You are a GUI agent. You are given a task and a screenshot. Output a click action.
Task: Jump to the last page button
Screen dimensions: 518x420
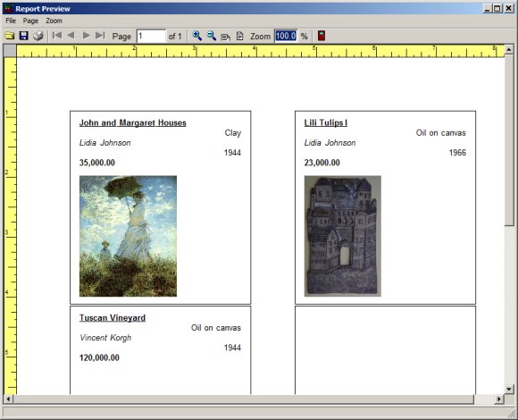pyautogui.click(x=100, y=36)
